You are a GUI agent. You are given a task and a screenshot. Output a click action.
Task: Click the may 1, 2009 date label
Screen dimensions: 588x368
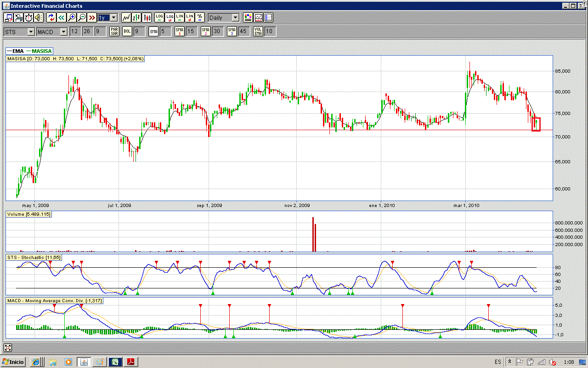pos(35,205)
